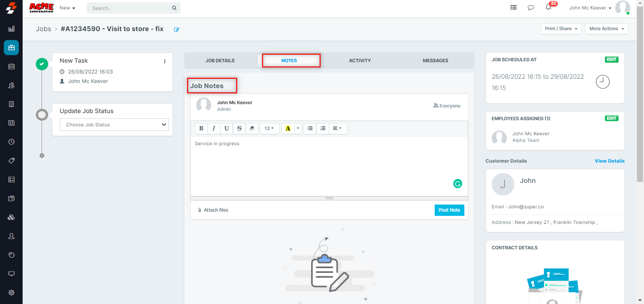Click the user avatar at top right
Viewport: 644px width, 304px height.
[x=622, y=8]
